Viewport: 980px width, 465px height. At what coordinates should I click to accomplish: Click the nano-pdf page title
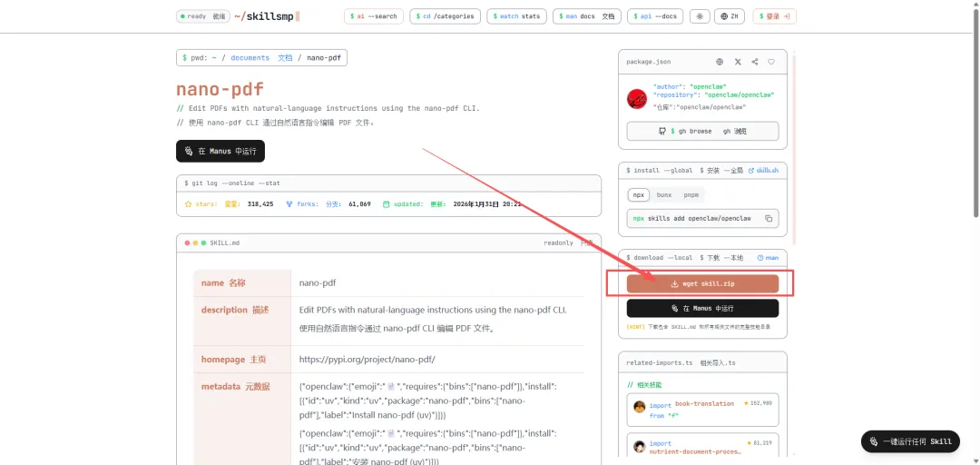click(220, 88)
